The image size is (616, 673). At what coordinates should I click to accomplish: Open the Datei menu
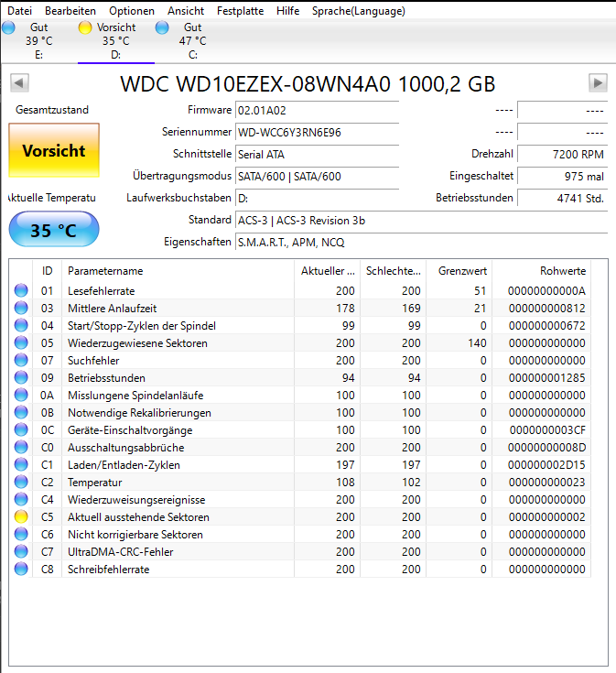(x=20, y=11)
